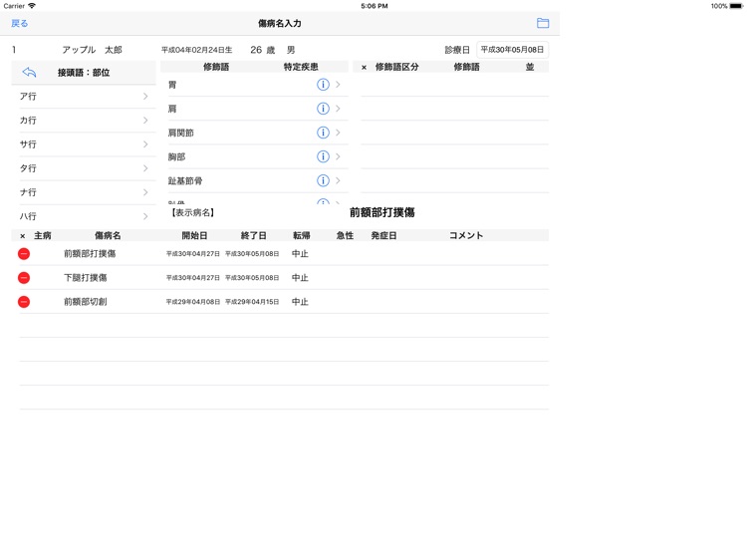Image resolution: width=747 pixels, height=560 pixels.
Task: Select the 肩 modifier text
Action: click(x=172, y=109)
